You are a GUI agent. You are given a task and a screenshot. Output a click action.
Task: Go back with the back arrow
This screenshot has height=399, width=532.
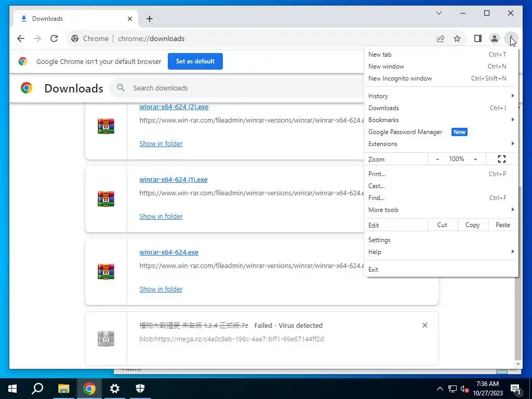(21, 38)
